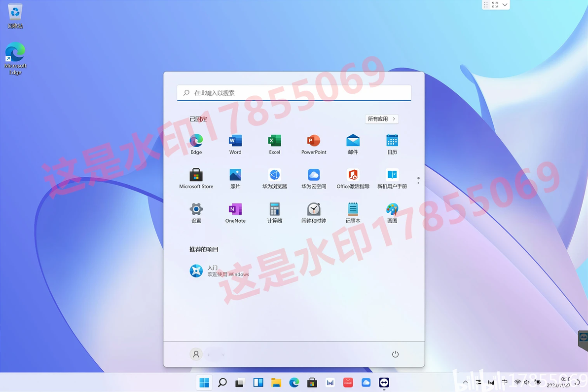
Task: Open battery status tray icon
Action: click(537, 382)
